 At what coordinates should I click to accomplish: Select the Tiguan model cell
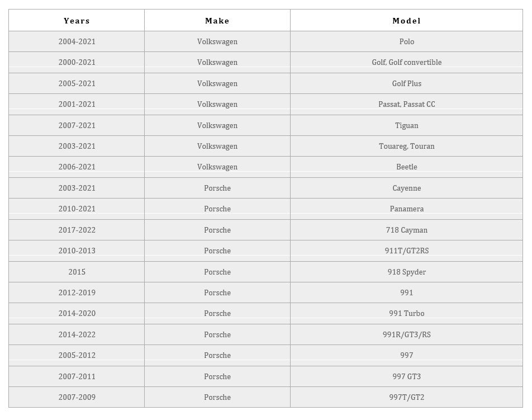(x=406, y=125)
